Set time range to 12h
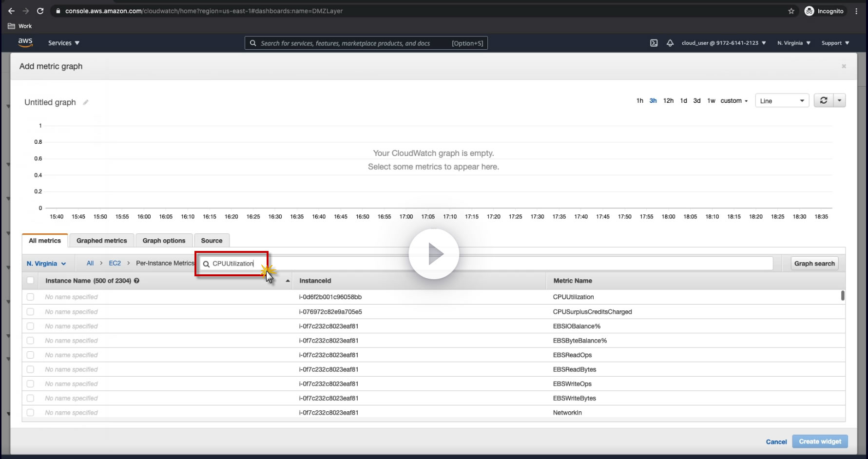The height and width of the screenshot is (459, 868). click(668, 101)
